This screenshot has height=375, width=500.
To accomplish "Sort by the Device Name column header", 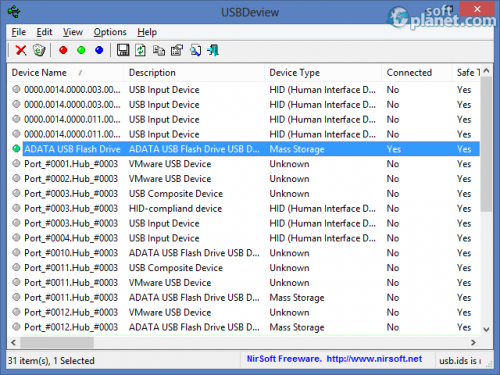I will [x=66, y=73].
